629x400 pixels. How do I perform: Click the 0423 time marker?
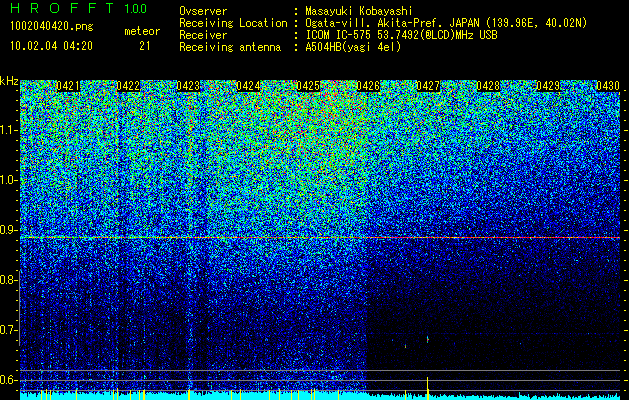[x=188, y=86]
